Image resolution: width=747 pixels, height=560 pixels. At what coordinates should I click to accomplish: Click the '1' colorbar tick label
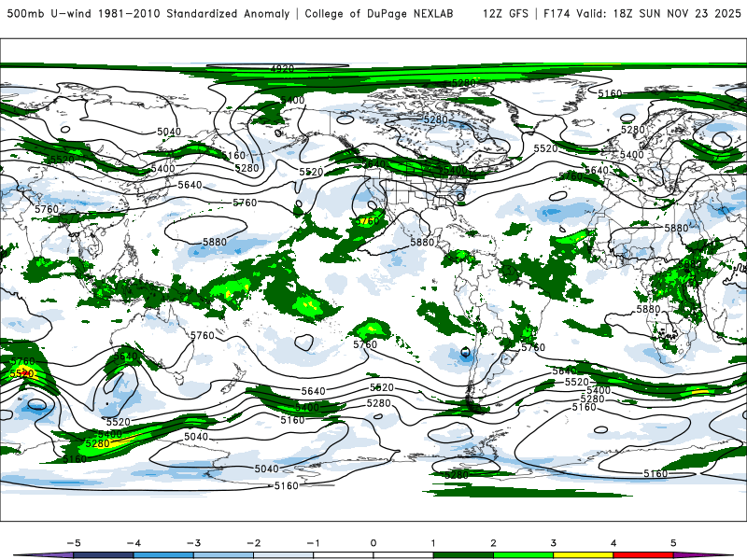pyautogui.click(x=433, y=543)
